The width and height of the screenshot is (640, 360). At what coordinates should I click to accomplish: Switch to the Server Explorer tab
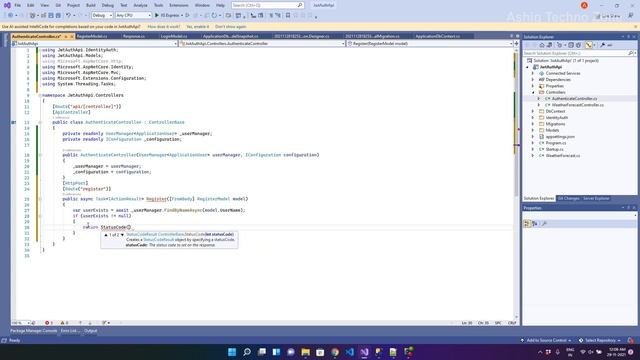[596, 199]
